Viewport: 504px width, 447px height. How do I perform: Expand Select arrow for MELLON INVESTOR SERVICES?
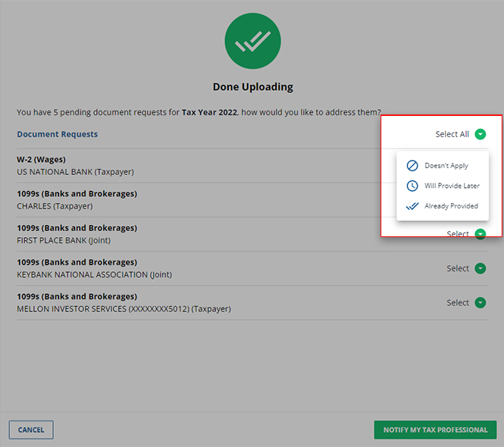(480, 302)
